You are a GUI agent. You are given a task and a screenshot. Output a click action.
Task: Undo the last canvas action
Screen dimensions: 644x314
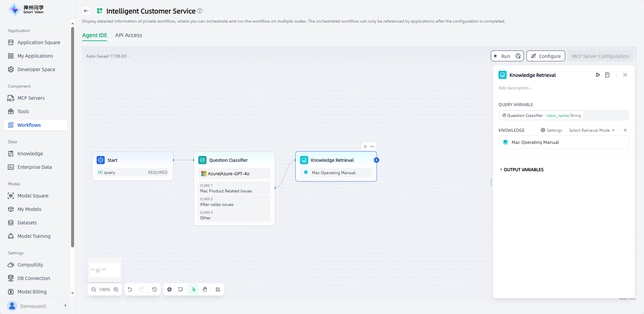(x=130, y=289)
